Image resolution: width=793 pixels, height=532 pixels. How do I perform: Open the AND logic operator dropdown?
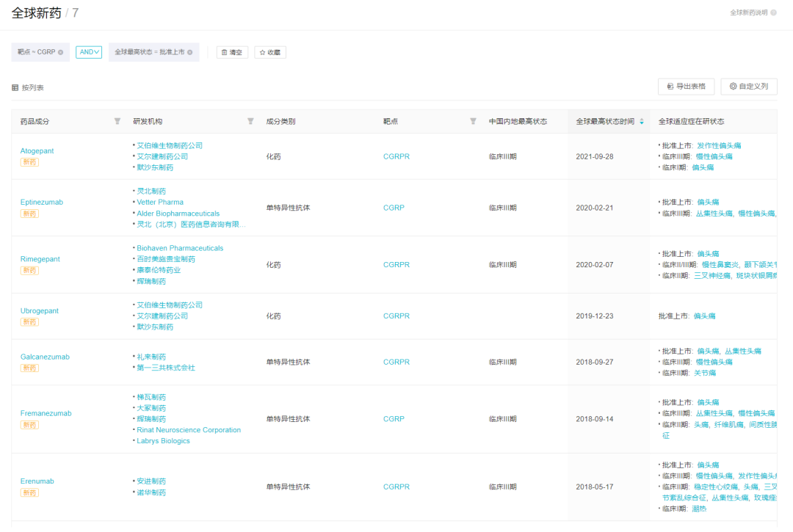point(89,52)
